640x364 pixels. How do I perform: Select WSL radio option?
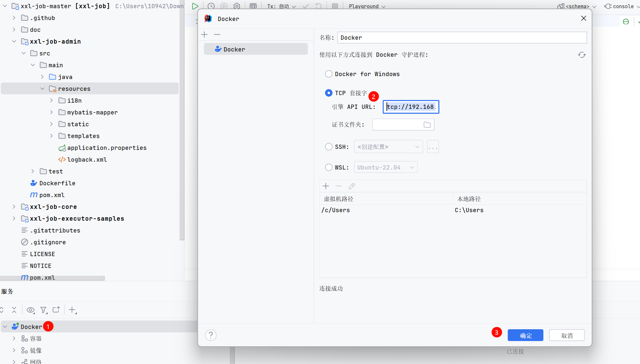pos(329,167)
